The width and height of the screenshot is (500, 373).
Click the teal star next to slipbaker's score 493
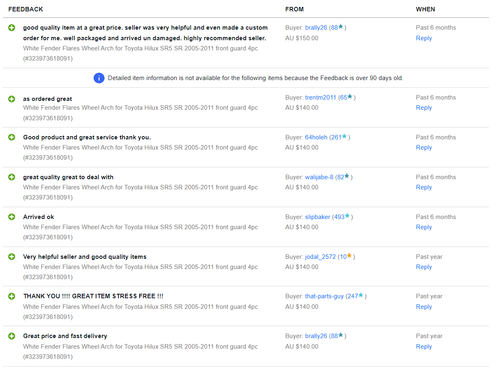click(x=347, y=216)
